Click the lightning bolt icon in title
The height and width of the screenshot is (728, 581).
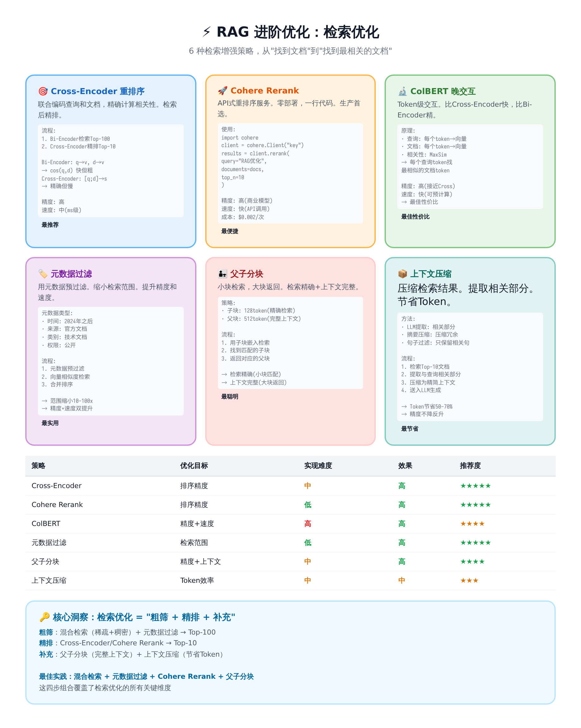[x=207, y=32]
